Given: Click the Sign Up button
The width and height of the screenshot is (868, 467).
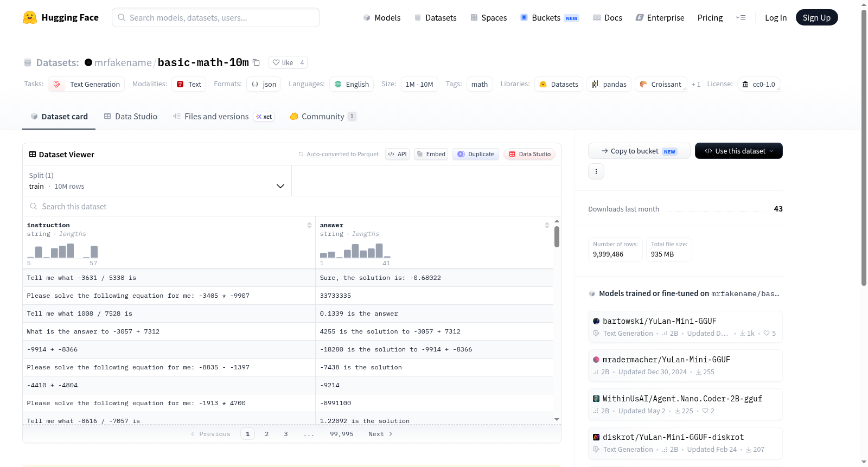Looking at the screenshot, I should coord(816,17).
